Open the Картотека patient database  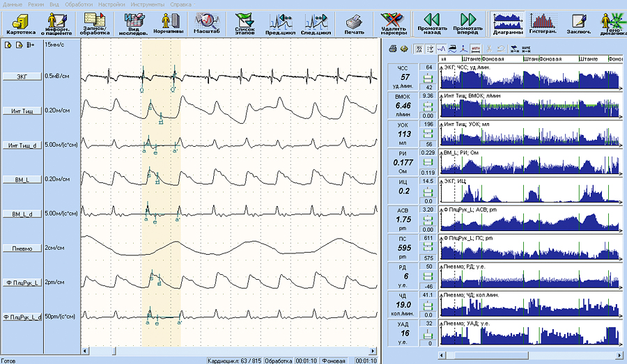[20, 23]
